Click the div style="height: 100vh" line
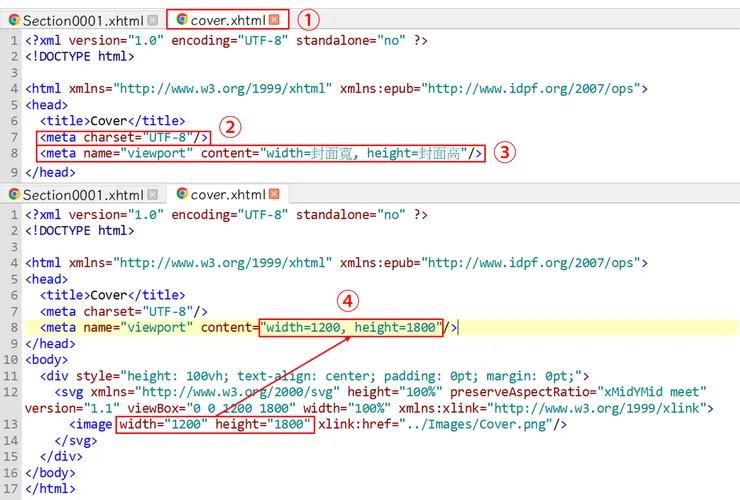740x500 pixels. coord(314,376)
